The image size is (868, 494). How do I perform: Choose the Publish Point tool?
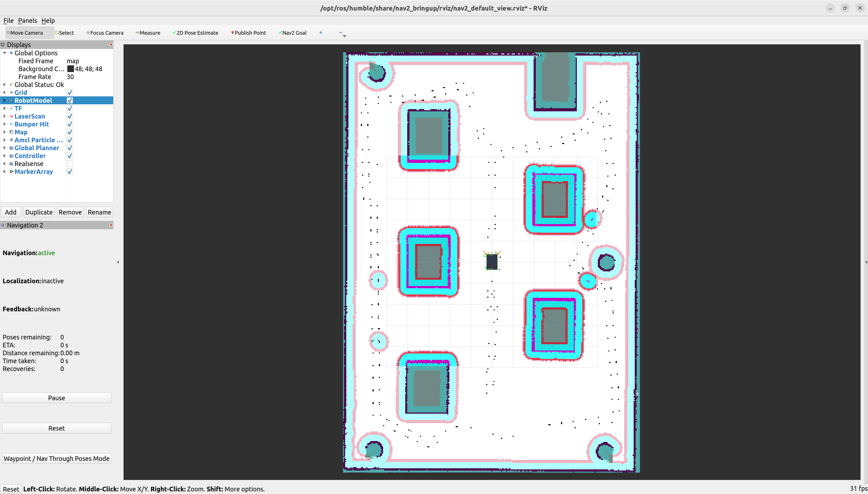click(x=249, y=32)
